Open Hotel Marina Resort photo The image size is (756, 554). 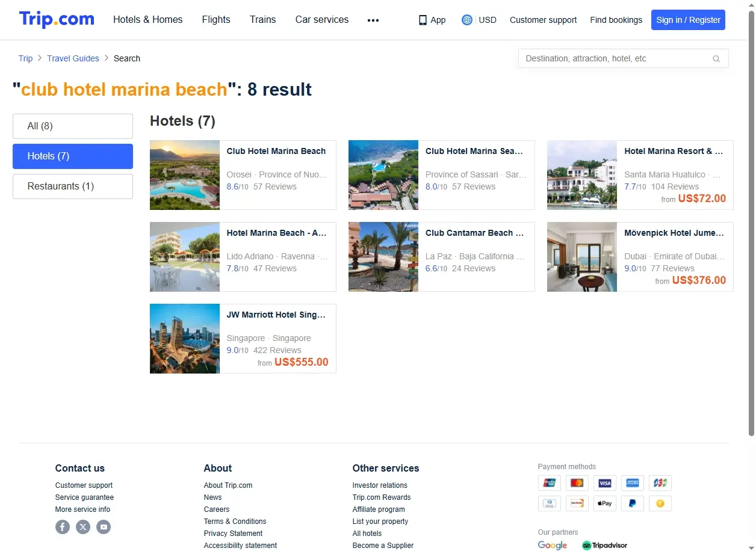point(582,175)
